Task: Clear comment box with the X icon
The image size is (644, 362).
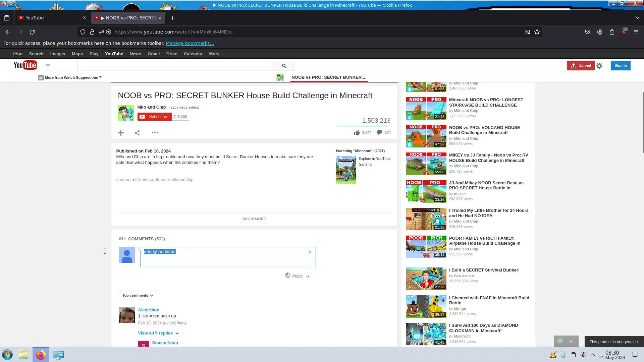Action: point(310,252)
